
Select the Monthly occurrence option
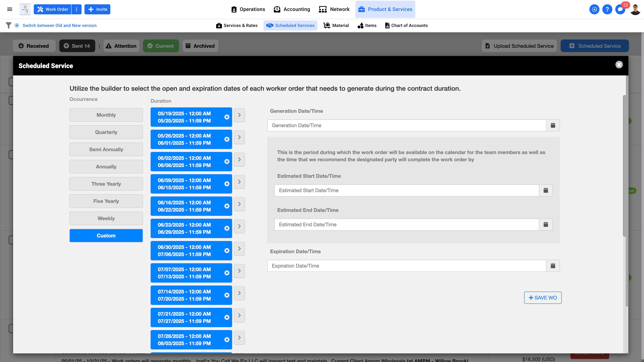106,115
